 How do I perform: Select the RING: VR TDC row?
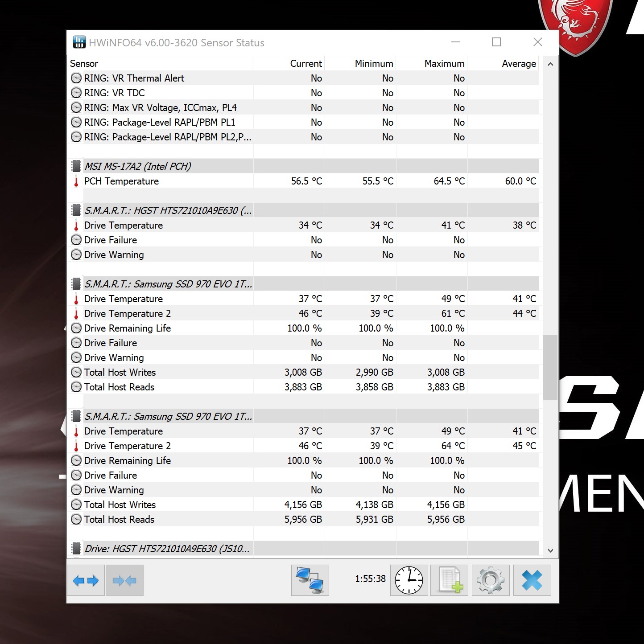point(303,93)
